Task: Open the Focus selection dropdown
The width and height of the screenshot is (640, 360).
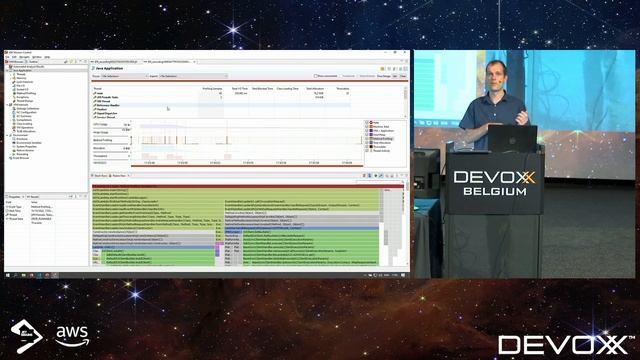Action: pos(124,76)
